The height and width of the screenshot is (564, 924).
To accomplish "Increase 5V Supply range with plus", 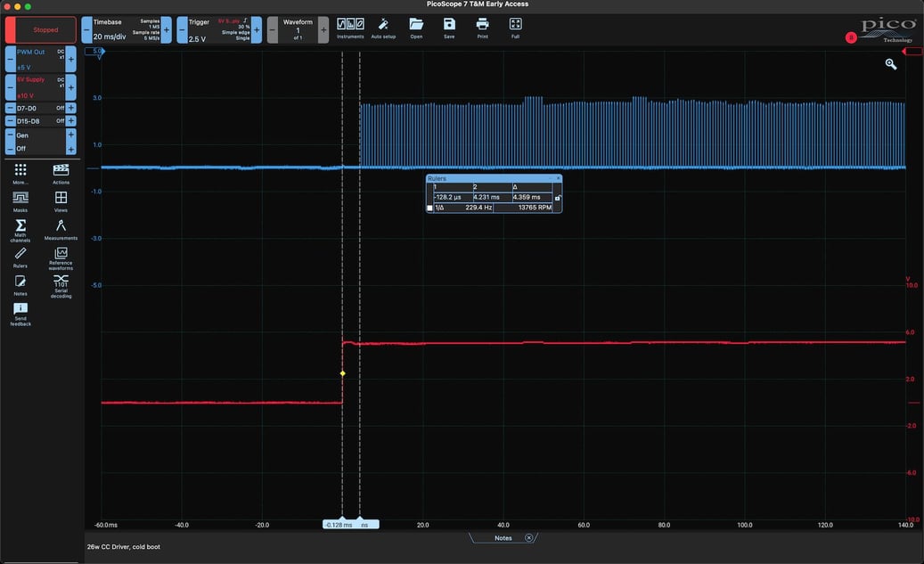I will tap(70, 87).
